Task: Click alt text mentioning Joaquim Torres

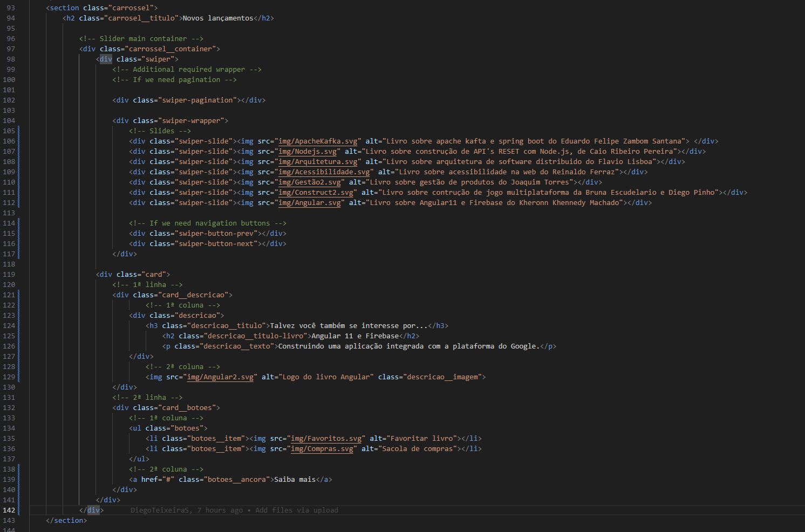Action: (x=469, y=182)
